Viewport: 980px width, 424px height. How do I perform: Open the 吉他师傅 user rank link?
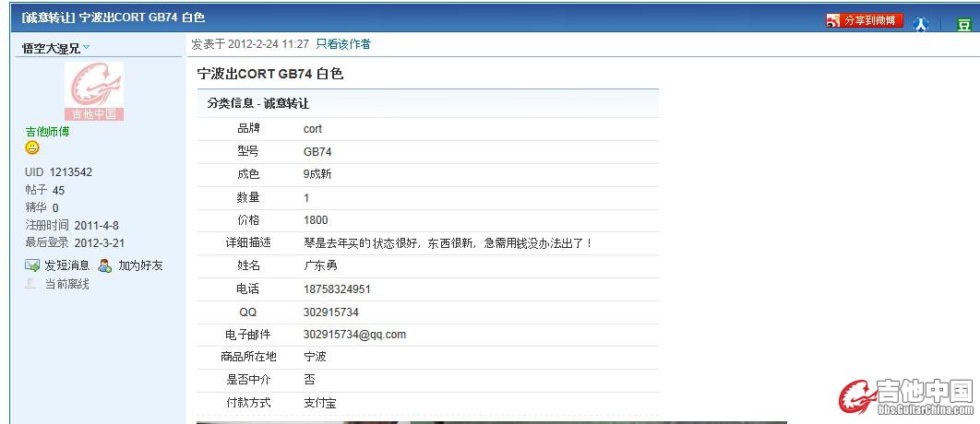[x=47, y=132]
